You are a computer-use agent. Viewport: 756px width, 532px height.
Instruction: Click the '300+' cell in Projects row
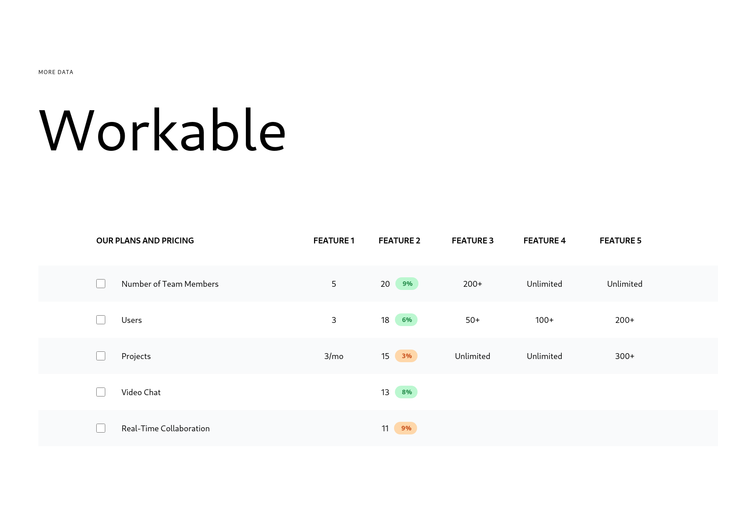(x=625, y=356)
